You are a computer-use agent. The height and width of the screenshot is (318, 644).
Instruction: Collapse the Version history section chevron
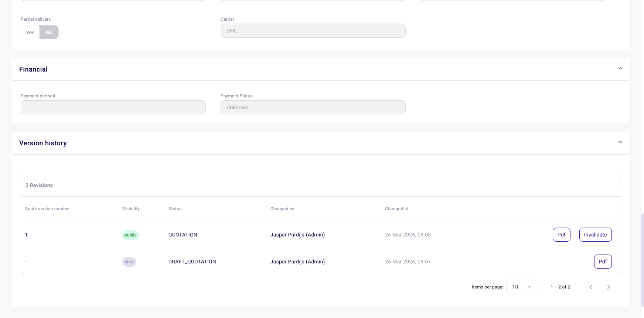[x=620, y=142]
